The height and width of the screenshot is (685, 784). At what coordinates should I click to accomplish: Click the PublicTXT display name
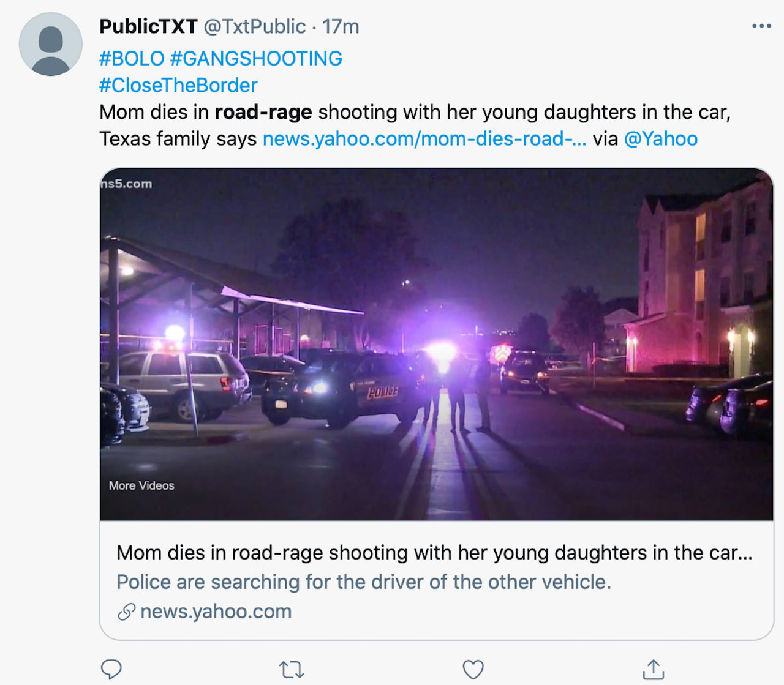tap(148, 27)
